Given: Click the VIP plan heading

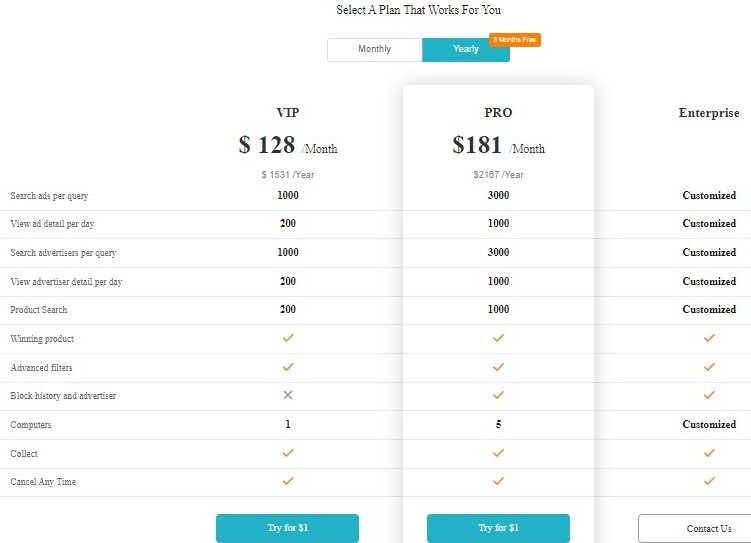Looking at the screenshot, I should (x=288, y=113).
